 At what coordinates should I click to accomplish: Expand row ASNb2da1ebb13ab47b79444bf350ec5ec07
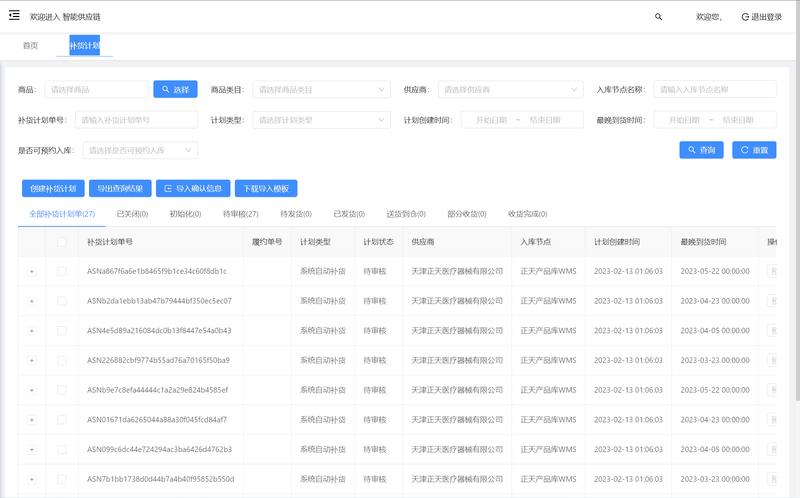click(x=32, y=301)
